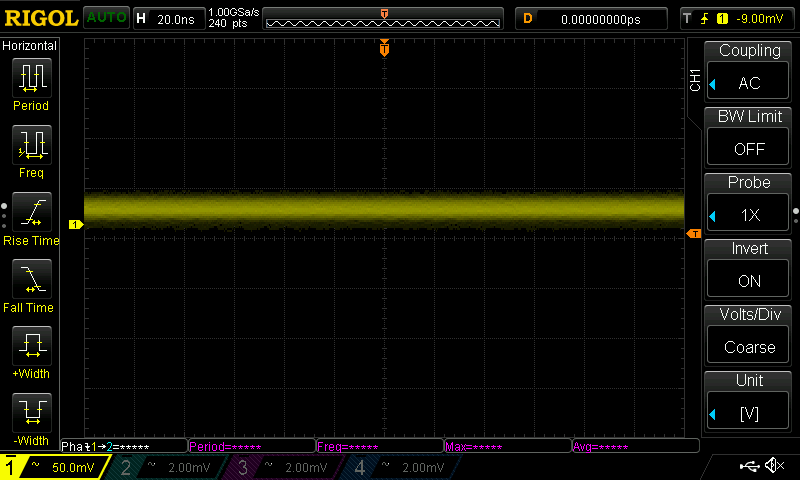Click the trigger level T marker beside the graticule
This screenshot has height=480, width=800.
coord(694,234)
